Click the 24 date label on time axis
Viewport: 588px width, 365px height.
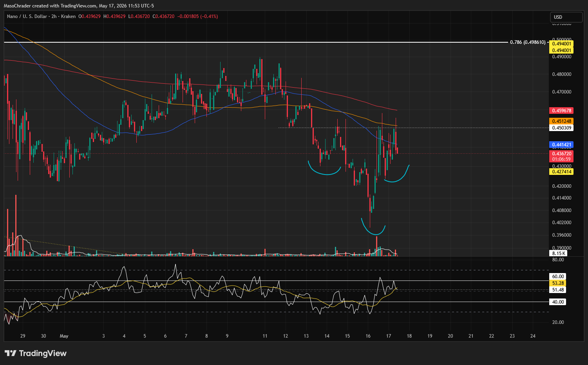[533, 336]
